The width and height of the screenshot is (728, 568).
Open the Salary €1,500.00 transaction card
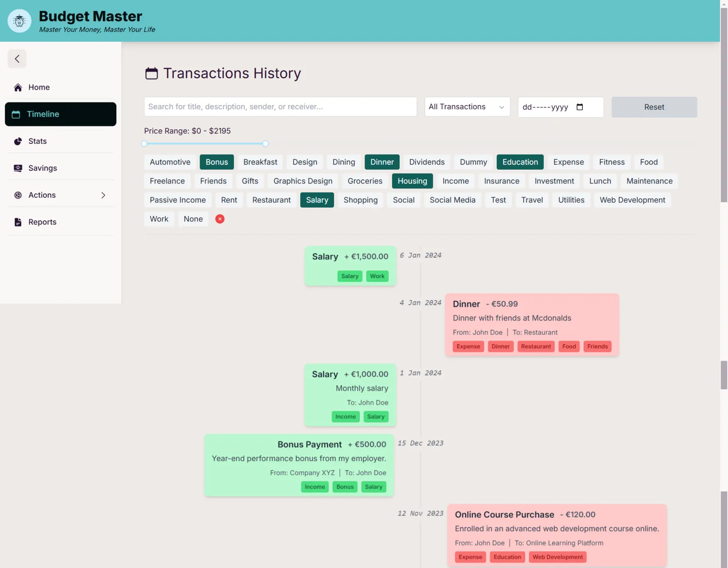(350, 266)
